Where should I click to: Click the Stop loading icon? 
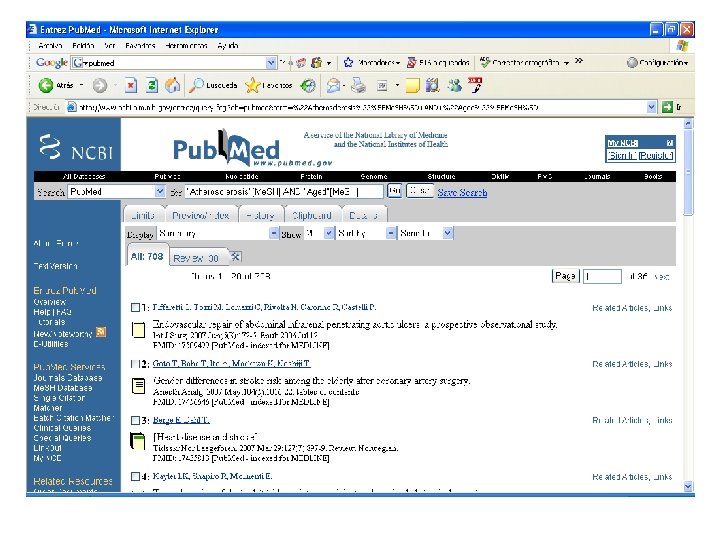[x=131, y=85]
